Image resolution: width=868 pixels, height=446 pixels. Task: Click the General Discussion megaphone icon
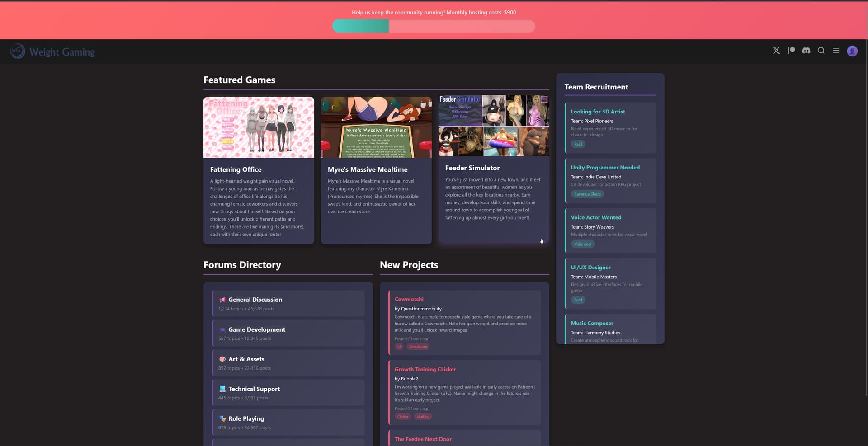point(222,300)
